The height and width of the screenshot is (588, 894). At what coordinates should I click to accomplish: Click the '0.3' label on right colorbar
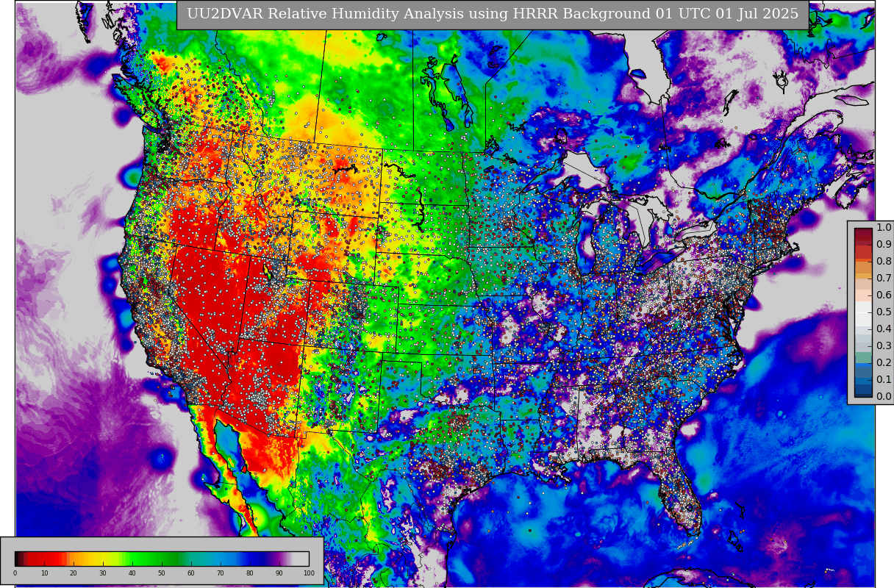(x=884, y=346)
